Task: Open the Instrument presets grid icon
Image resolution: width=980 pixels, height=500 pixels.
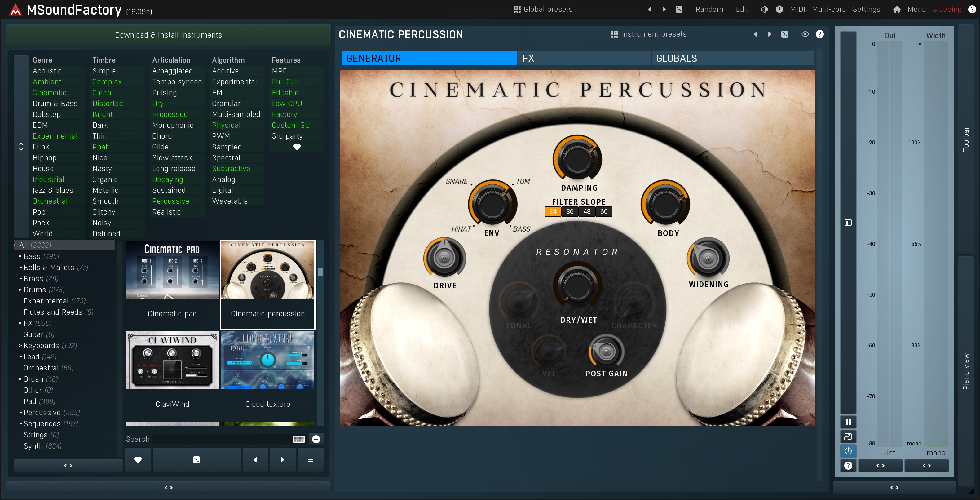Action: (614, 34)
